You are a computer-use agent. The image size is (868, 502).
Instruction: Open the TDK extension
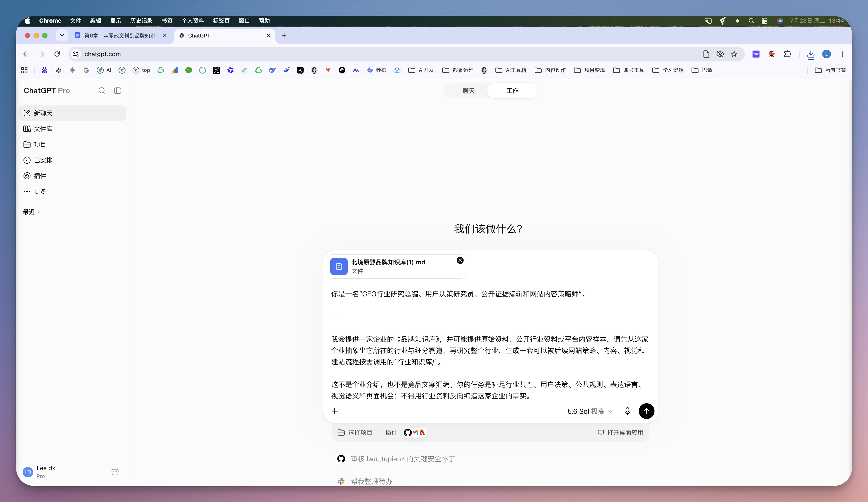click(756, 54)
